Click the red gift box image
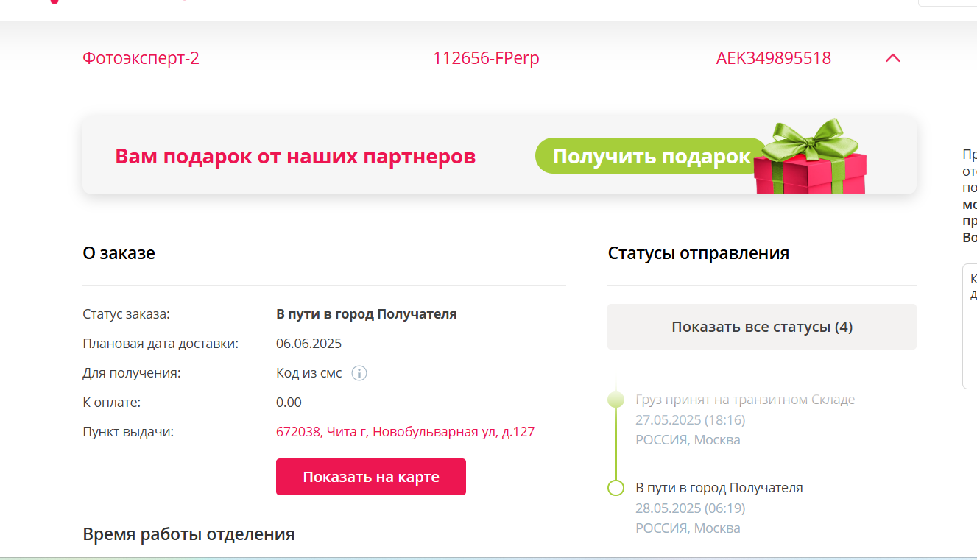 coord(811,157)
